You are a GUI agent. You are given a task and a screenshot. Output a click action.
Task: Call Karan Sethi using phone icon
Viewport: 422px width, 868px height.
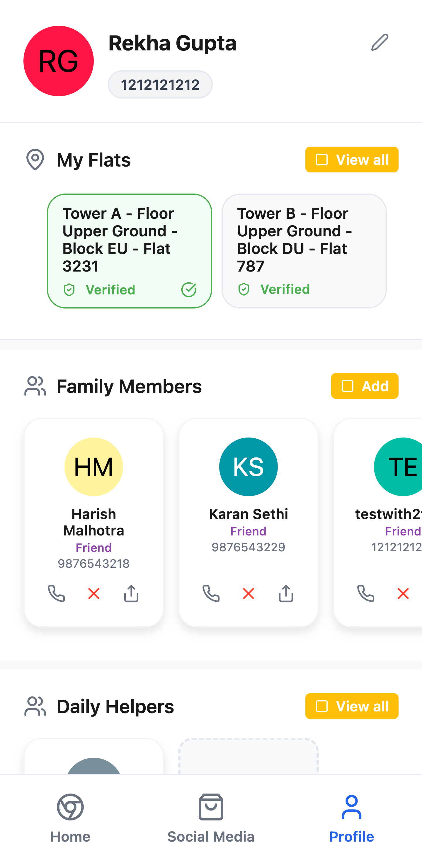coord(211,594)
